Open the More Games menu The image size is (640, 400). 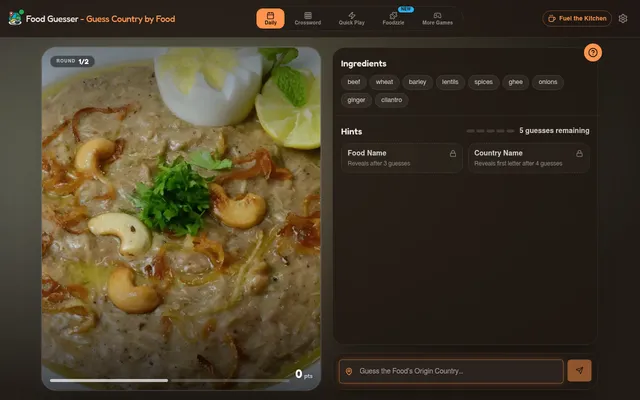click(437, 19)
